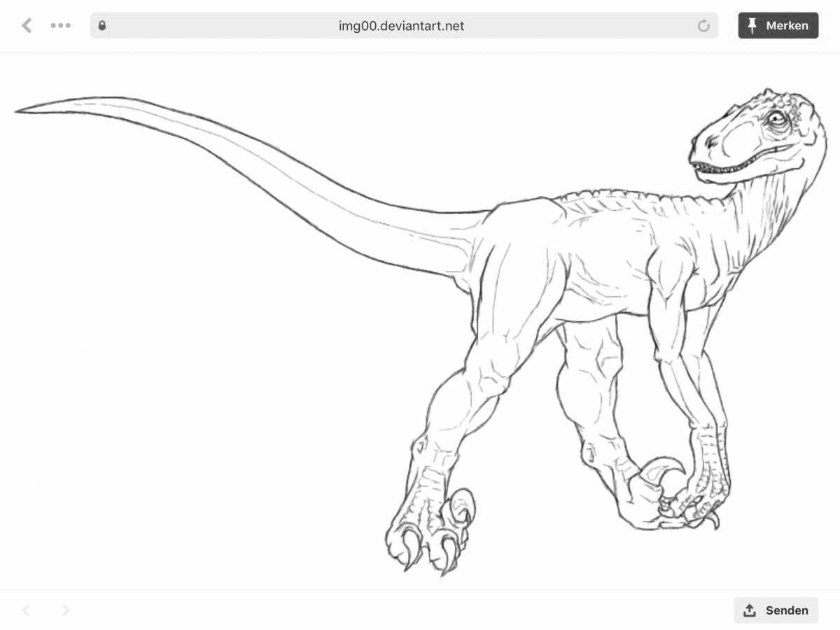Click the circular reload progress control
840x630 pixels.
703,25
